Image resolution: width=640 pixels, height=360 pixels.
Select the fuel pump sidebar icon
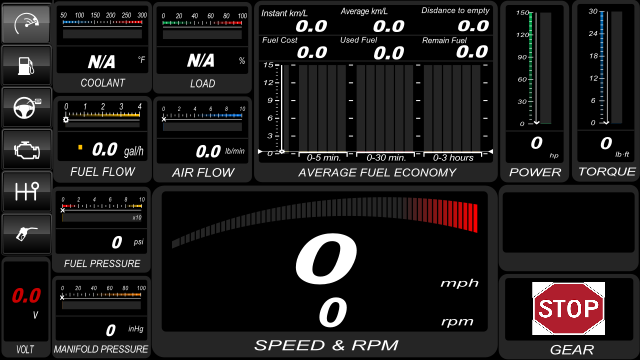[27, 65]
